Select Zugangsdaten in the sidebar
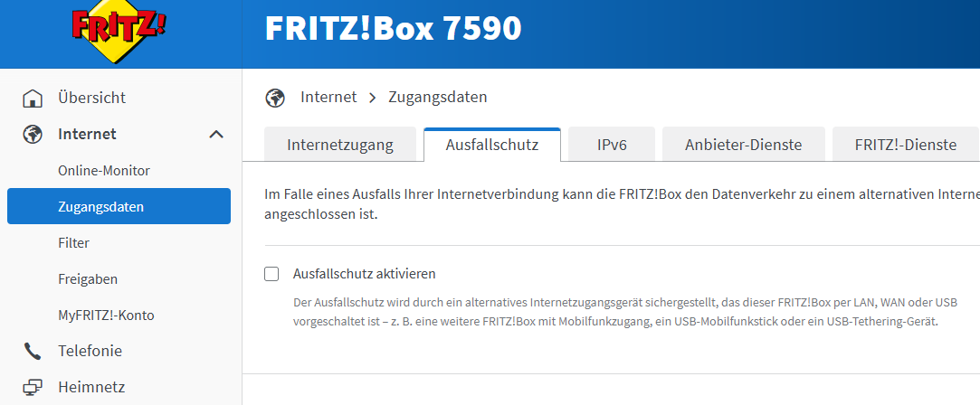 [119, 206]
